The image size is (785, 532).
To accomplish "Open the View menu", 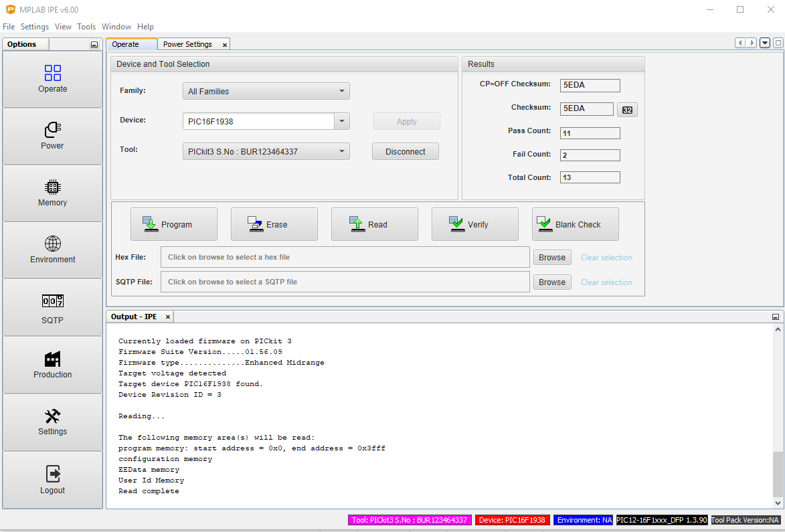I will [x=63, y=27].
